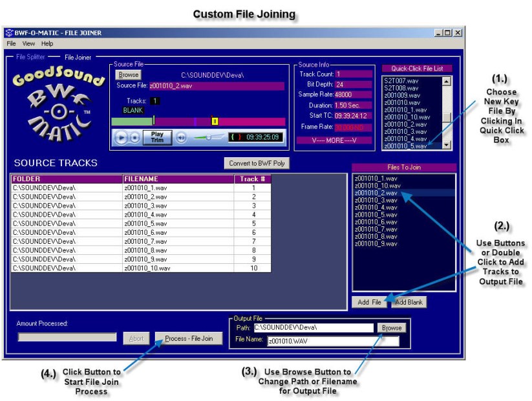Expand source info with V---- MORE ----V
The image size is (532, 401).
coord(334,140)
